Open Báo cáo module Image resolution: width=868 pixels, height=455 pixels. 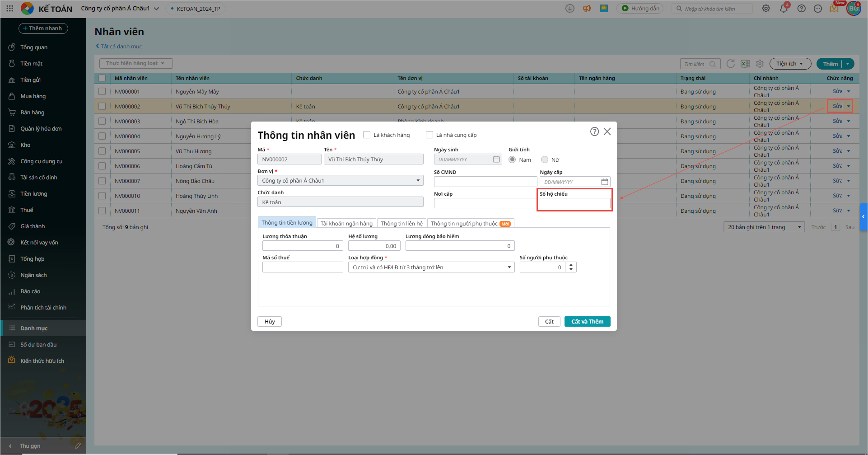(x=30, y=291)
